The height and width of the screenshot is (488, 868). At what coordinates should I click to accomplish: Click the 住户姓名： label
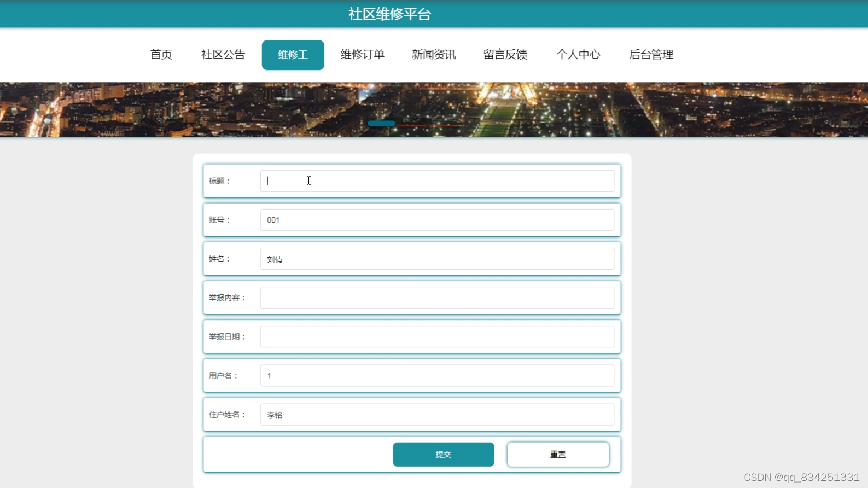coord(228,415)
